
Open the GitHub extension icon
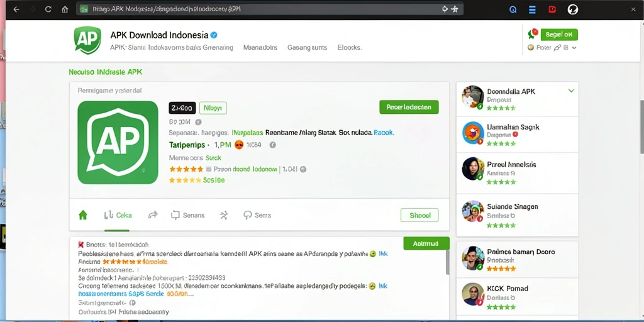pyautogui.click(x=572, y=9)
